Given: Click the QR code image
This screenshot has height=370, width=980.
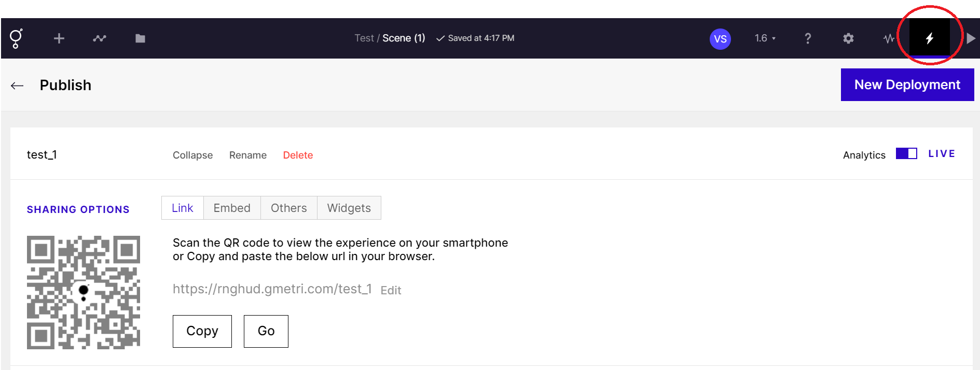Looking at the screenshot, I should 84,292.
